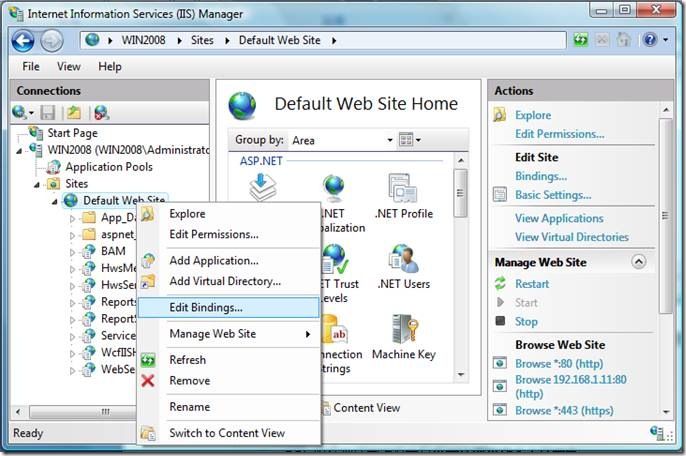The width and height of the screenshot is (686, 456).
Task: Click the Stop square icon in Actions
Action: (x=500, y=321)
